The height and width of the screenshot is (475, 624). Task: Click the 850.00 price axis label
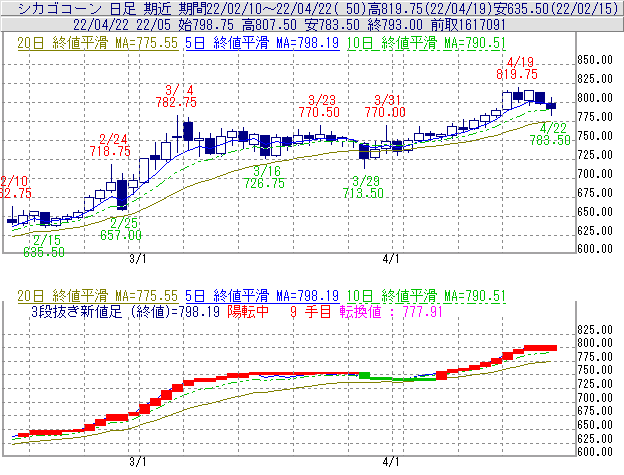595,60
